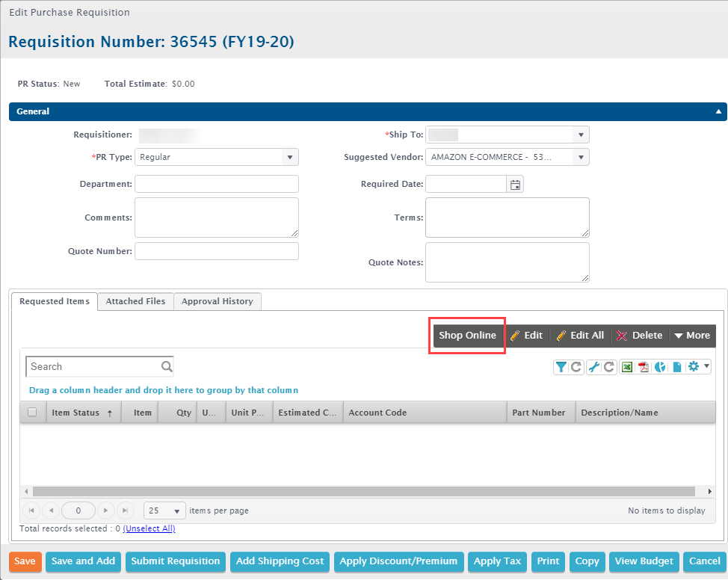The width and height of the screenshot is (728, 580).
Task: Cancel editing the requisition
Action: pos(704,561)
